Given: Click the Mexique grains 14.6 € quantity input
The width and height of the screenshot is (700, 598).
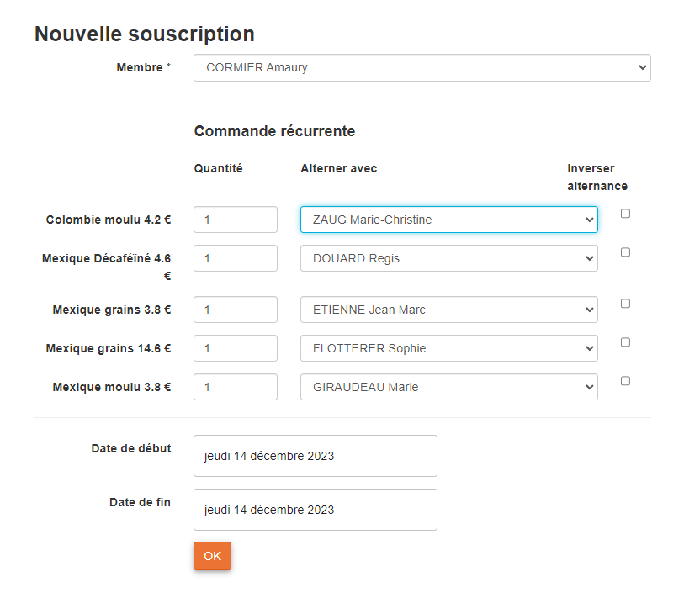Looking at the screenshot, I should 235,348.
